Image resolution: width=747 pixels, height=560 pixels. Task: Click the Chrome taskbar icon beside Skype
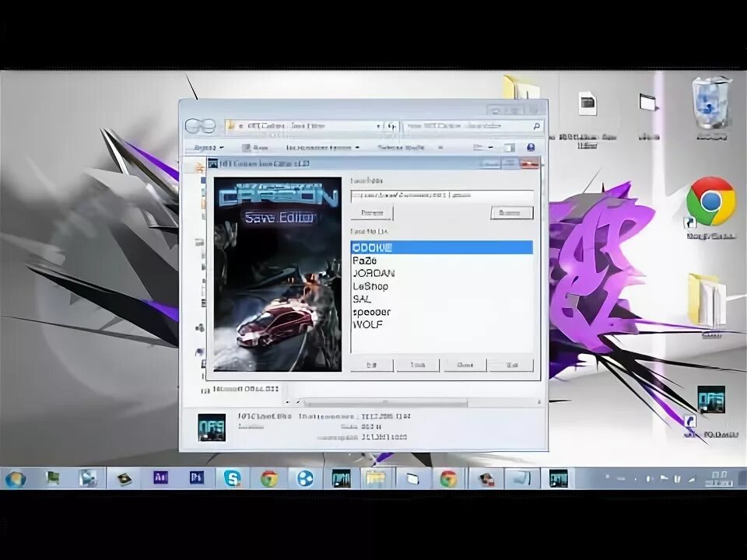[x=268, y=478]
